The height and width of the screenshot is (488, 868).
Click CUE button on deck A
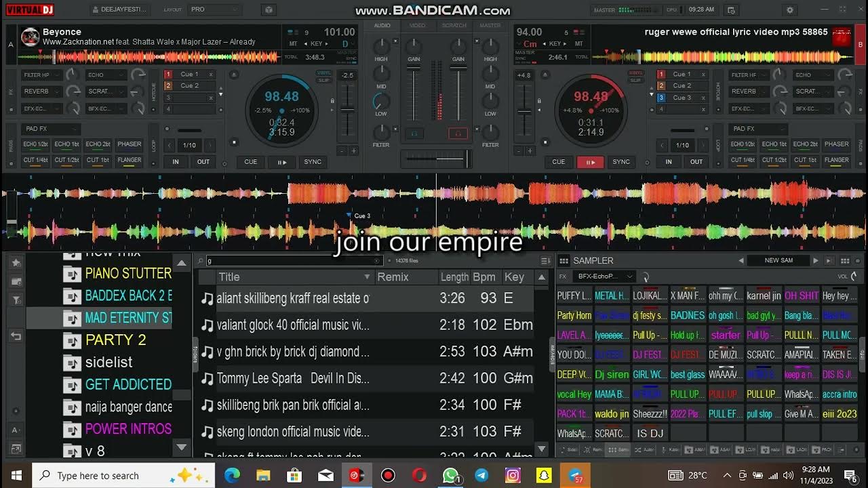[x=251, y=162]
